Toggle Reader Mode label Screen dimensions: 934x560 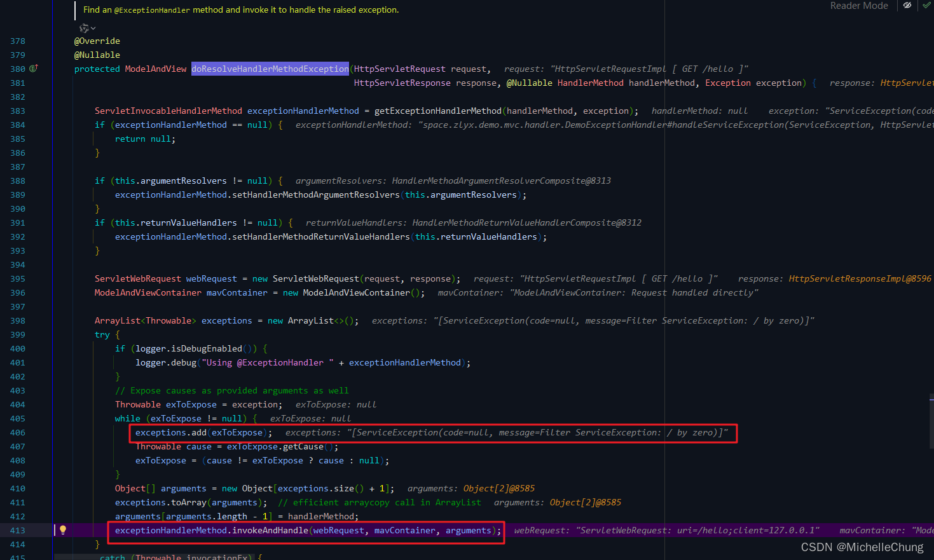[859, 6]
